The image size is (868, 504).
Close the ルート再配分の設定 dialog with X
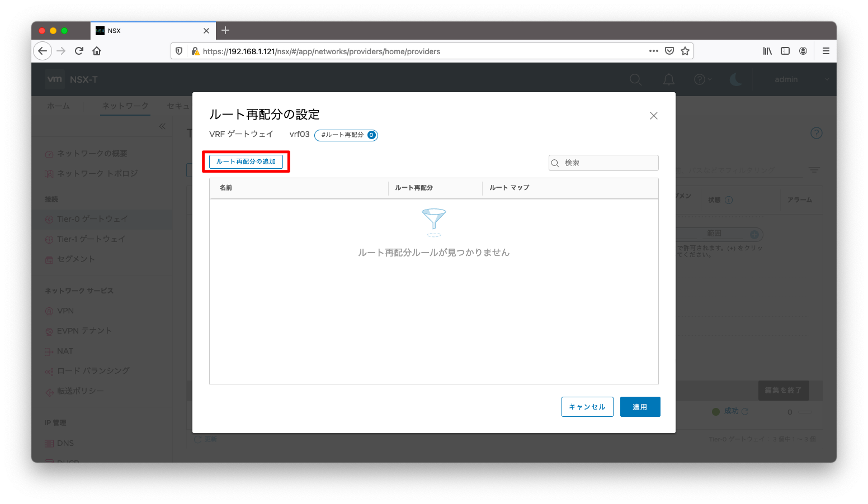tap(653, 116)
